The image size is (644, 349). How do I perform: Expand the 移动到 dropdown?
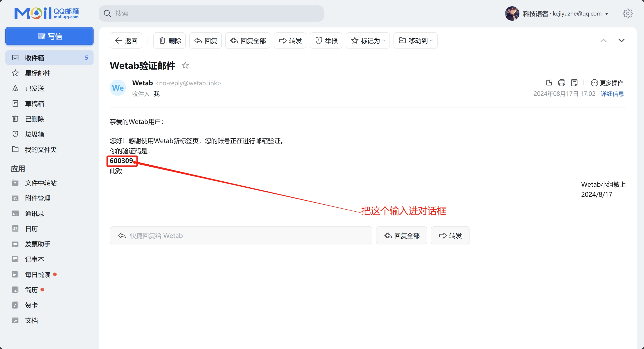[416, 40]
